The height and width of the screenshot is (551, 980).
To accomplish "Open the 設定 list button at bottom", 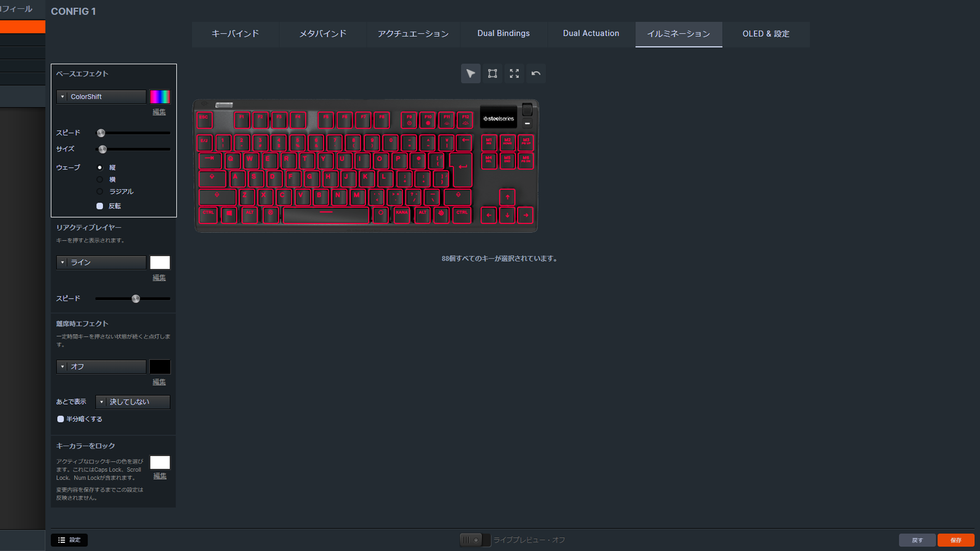I will click(69, 540).
